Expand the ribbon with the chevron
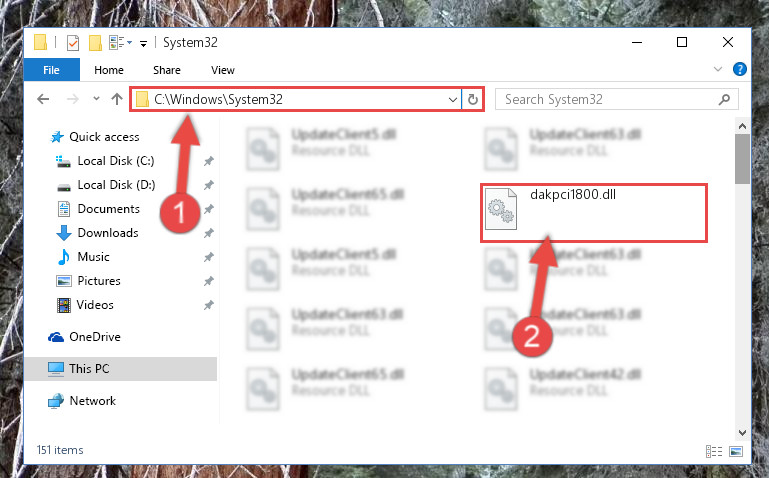Screen dimensions: 769x478 coord(718,69)
